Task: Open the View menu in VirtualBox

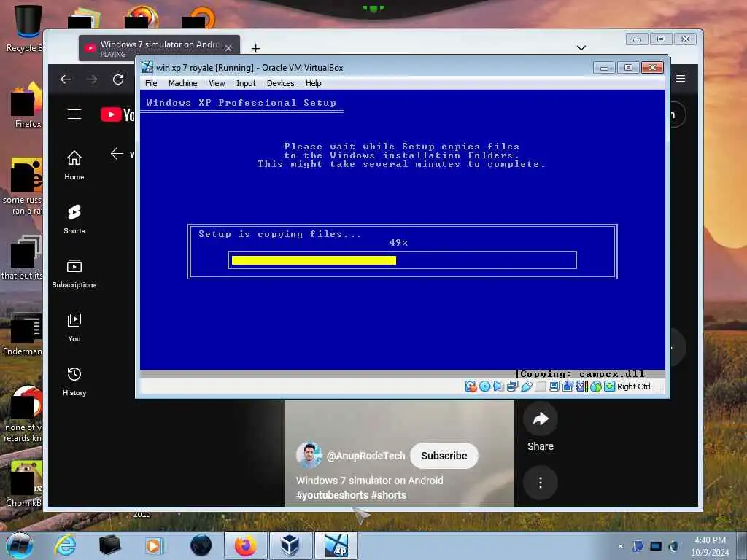Action: click(217, 83)
